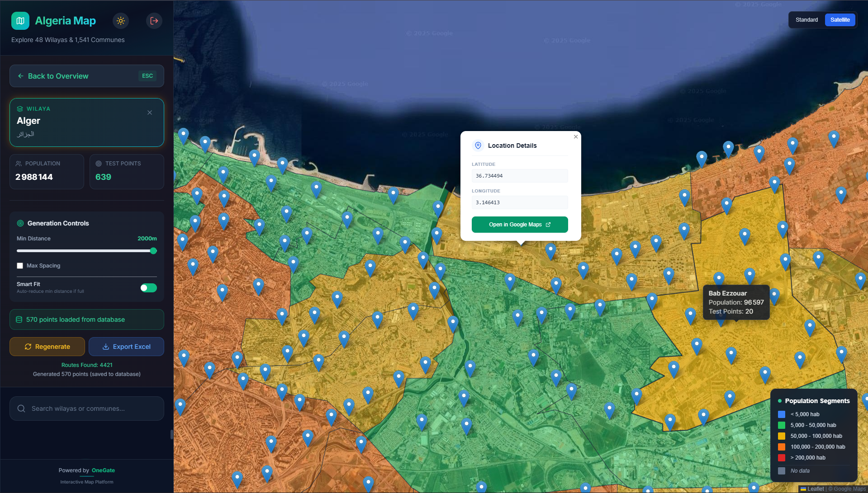Open location in Google Maps

point(519,225)
